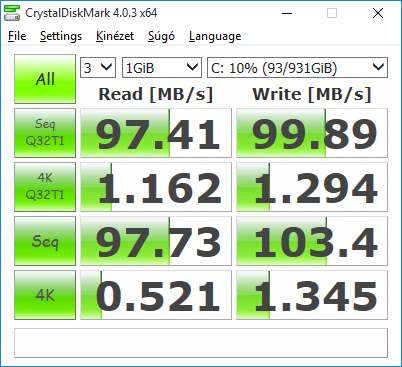The image size is (402, 367).
Task: Click the Seq Q32T1 read result 97.41
Action: (156, 133)
